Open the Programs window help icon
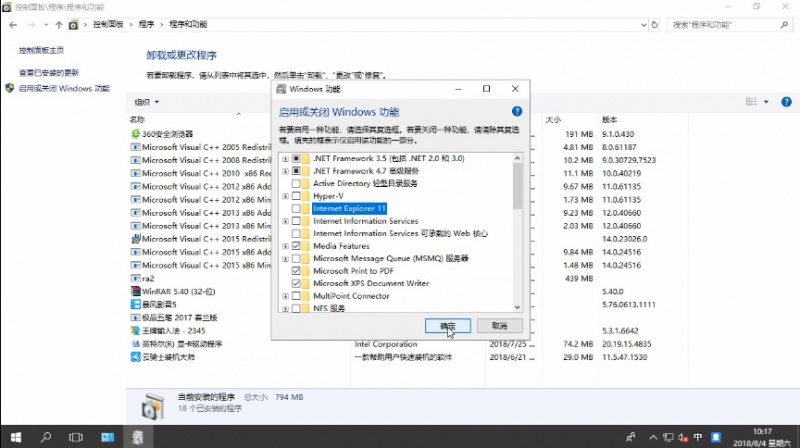Viewport: 800px width, 448px height. click(x=786, y=102)
